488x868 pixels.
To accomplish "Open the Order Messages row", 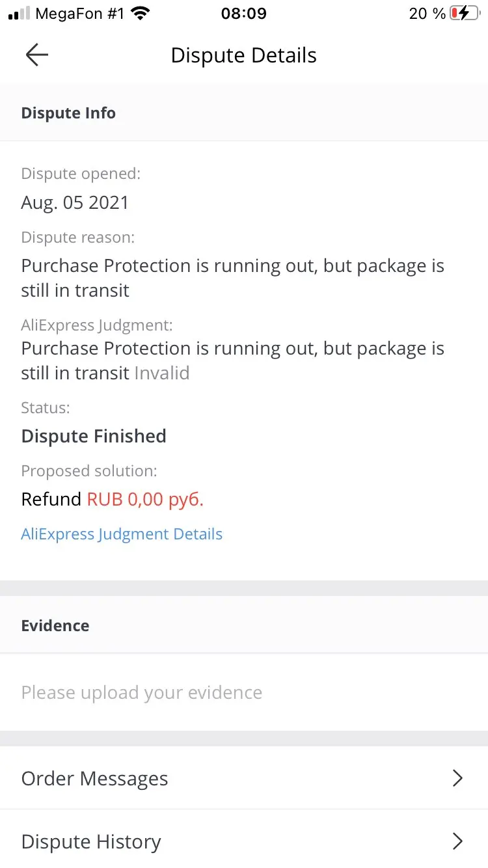I will pyautogui.click(x=95, y=778).
